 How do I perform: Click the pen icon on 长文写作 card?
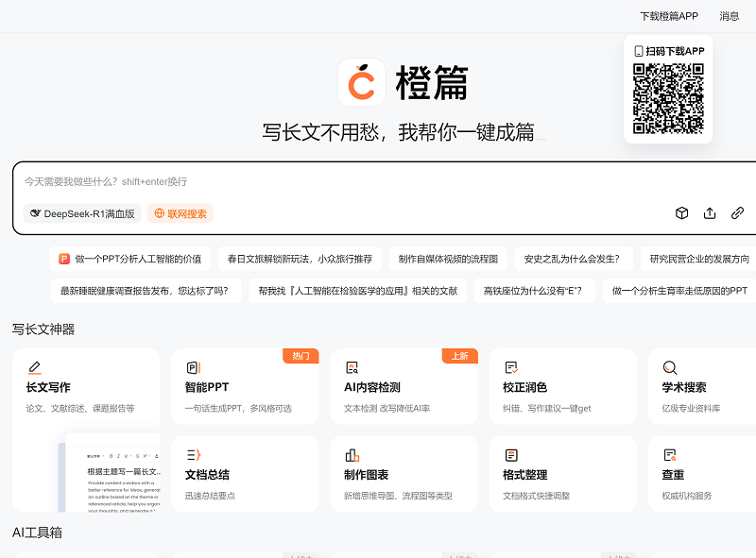[34, 367]
